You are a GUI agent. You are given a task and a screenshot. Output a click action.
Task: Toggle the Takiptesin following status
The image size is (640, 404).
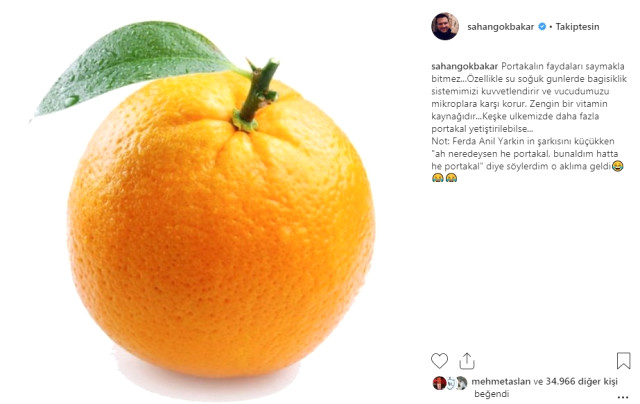pyautogui.click(x=577, y=27)
